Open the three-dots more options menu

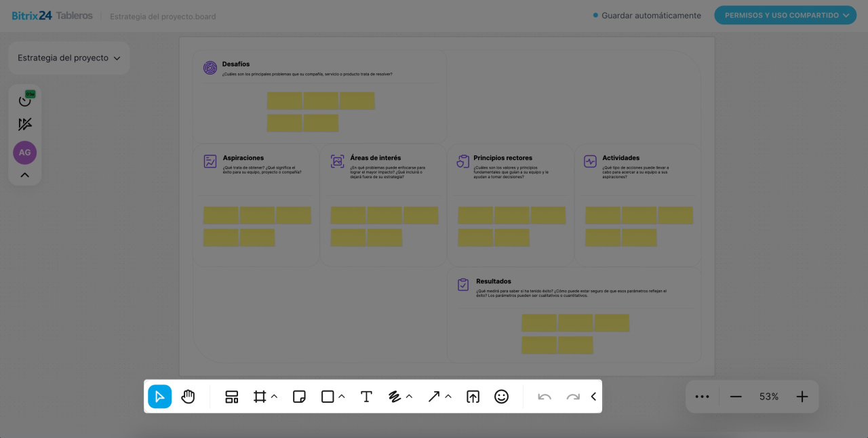(703, 397)
